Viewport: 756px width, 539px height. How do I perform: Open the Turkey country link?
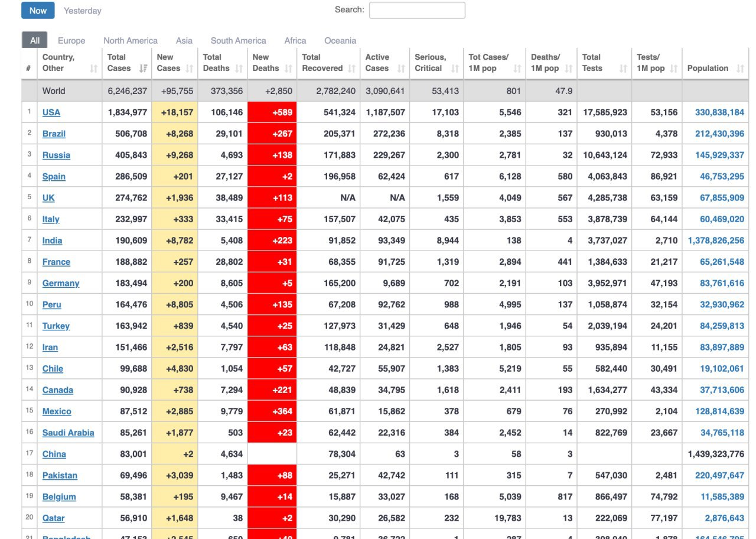(56, 326)
